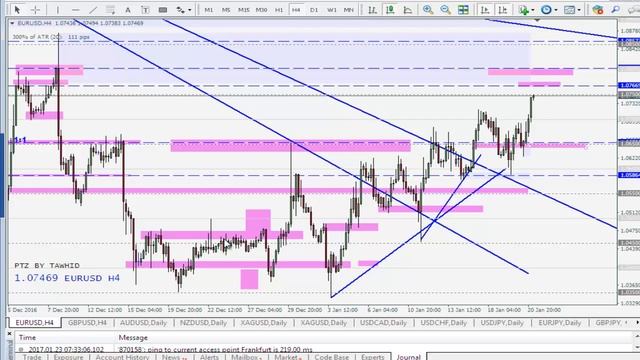Select the cursor pointer tool
The image size is (640, 360).
point(17,9)
